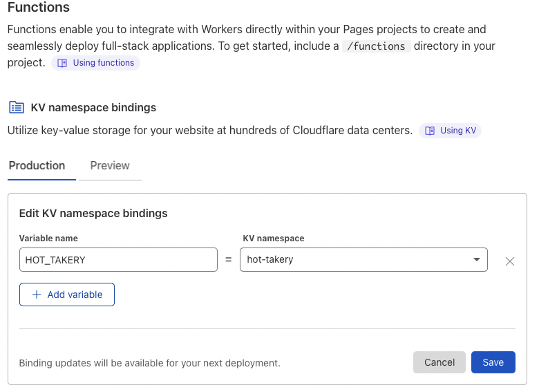539x392 pixels.
Task: Save the KV namespace bindings
Action: [493, 362]
